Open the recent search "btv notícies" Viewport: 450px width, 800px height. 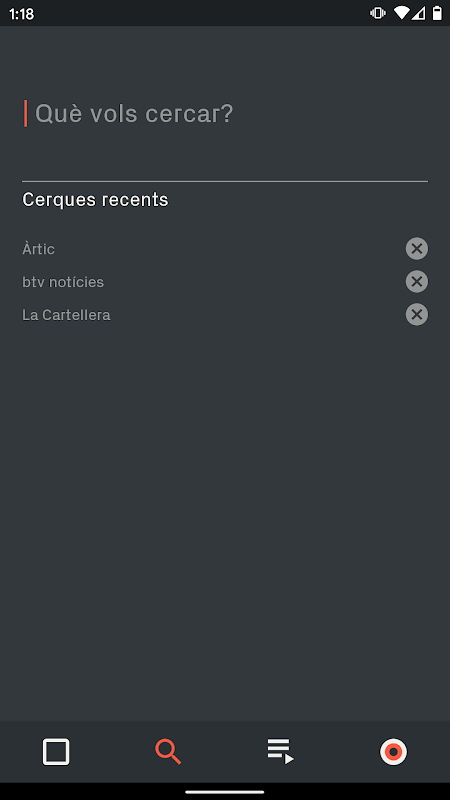pyautogui.click(x=63, y=282)
